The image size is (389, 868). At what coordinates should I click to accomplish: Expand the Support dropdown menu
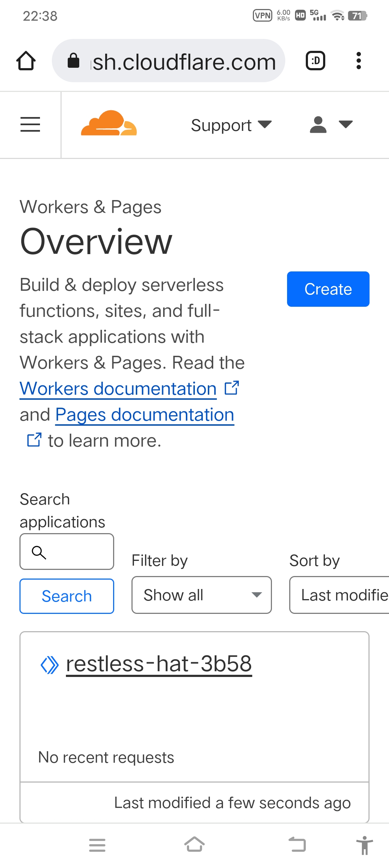click(x=231, y=125)
